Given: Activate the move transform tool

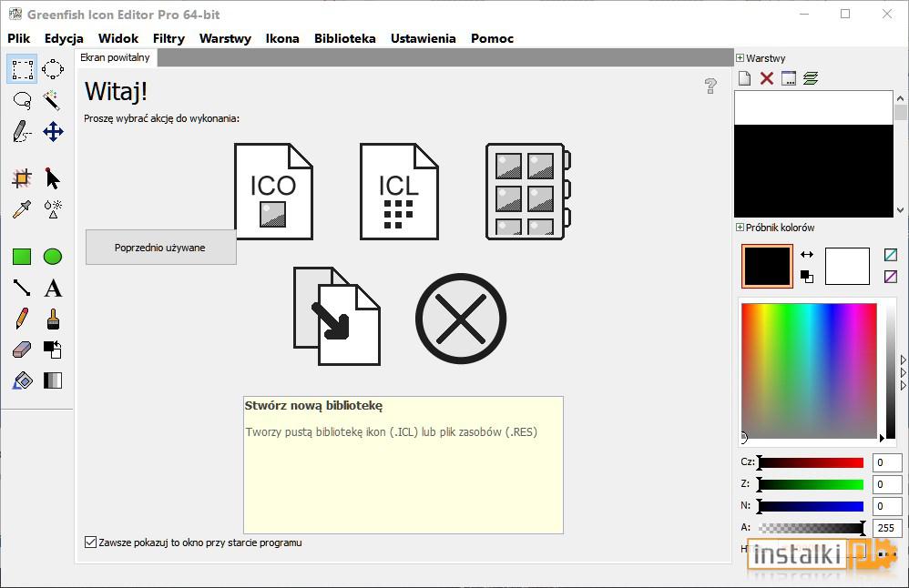Looking at the screenshot, I should click(x=53, y=131).
